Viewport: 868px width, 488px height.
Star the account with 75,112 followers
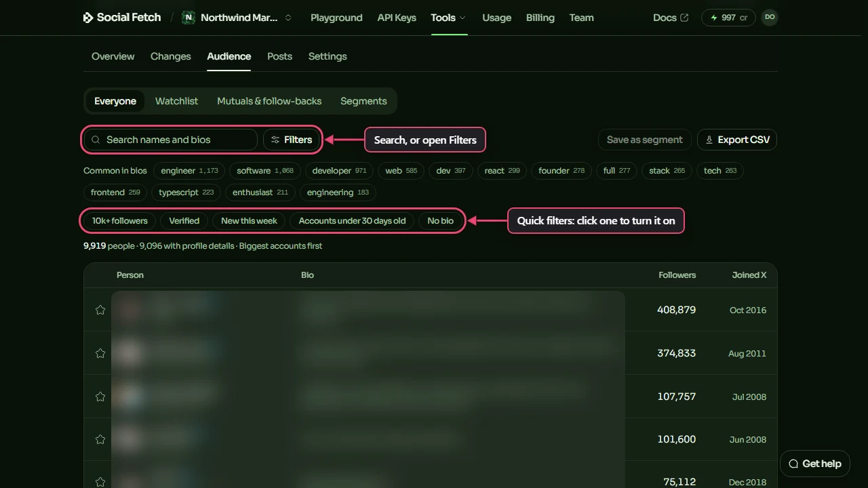click(x=100, y=482)
